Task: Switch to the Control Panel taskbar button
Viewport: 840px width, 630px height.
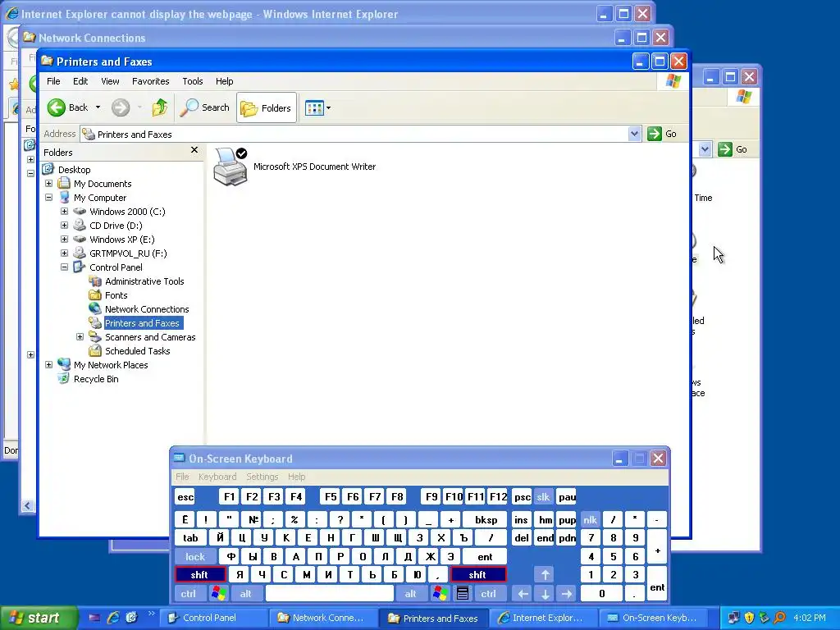Action: coord(212,618)
